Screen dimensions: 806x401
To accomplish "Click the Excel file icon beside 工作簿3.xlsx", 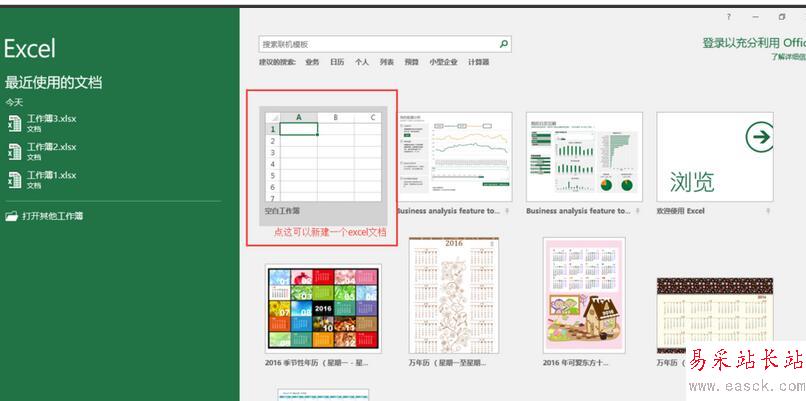I will coord(14,123).
